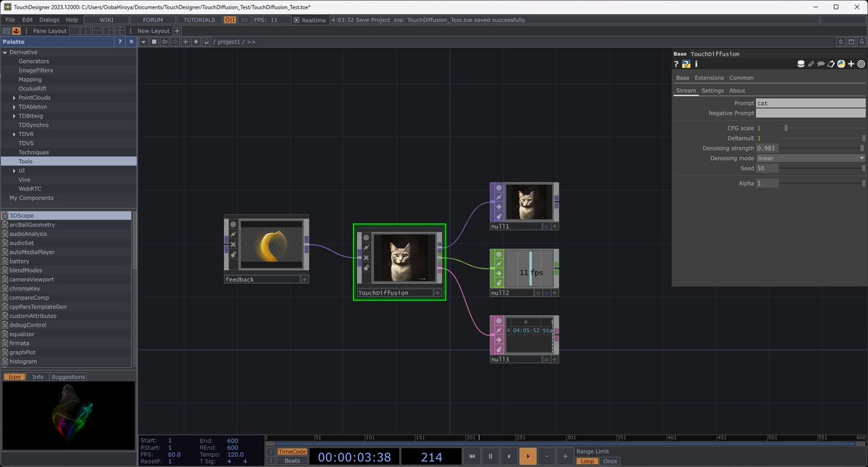The image size is (868, 467).
Task: Expand '+' on TouchDiffusion node name
Action: point(437,293)
